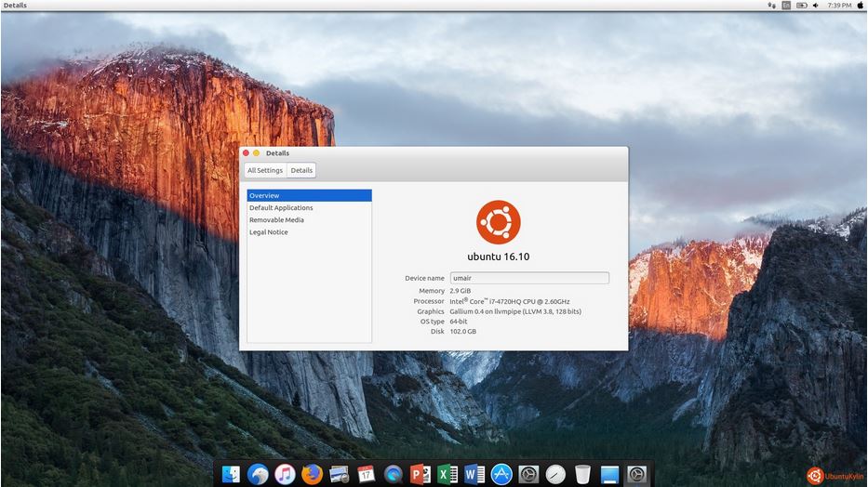Open the battery indicator in top panel
This screenshot has height=487, width=868.
coord(802,5)
